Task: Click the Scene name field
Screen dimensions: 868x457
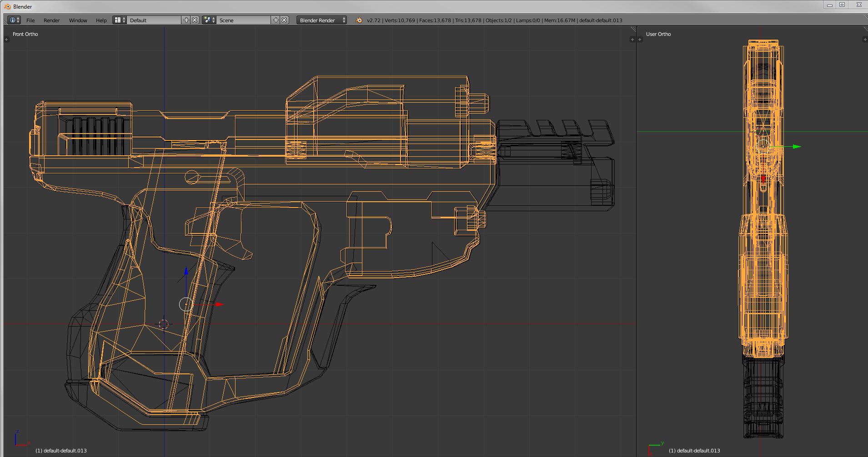Action: tap(243, 20)
